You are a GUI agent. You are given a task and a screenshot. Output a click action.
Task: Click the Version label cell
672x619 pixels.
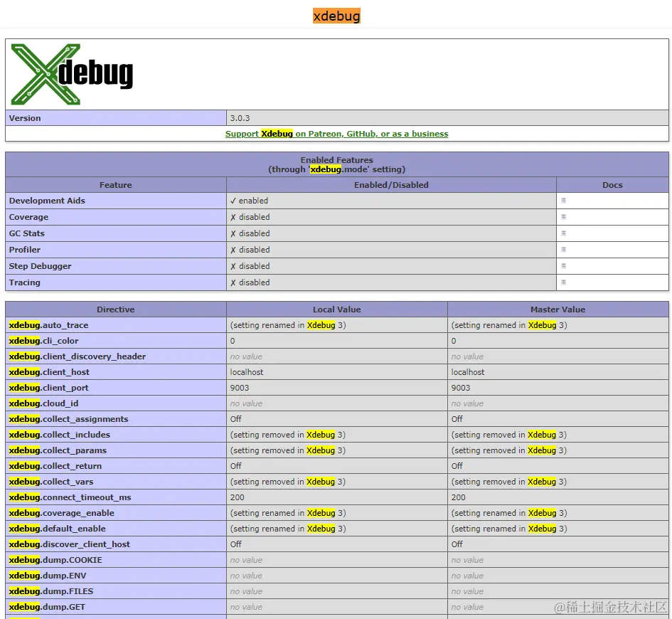[116, 118]
